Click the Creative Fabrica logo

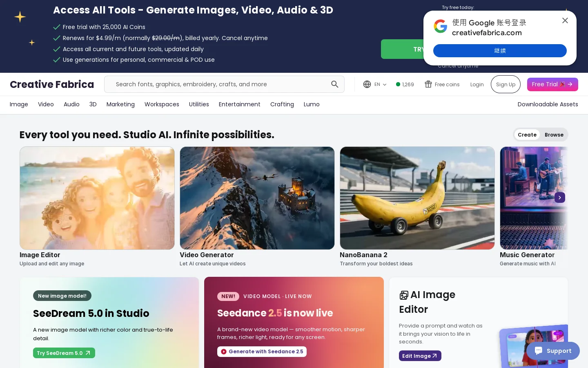click(52, 84)
